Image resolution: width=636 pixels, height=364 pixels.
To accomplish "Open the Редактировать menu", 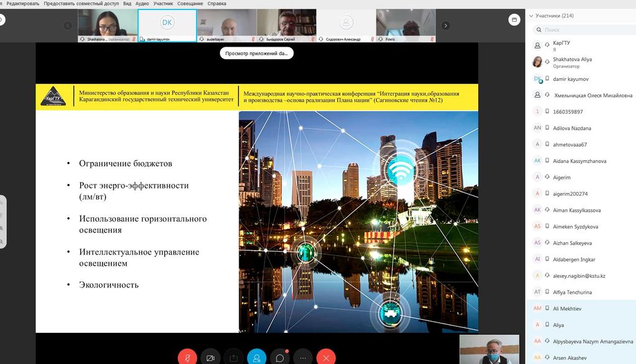I will point(23,3).
